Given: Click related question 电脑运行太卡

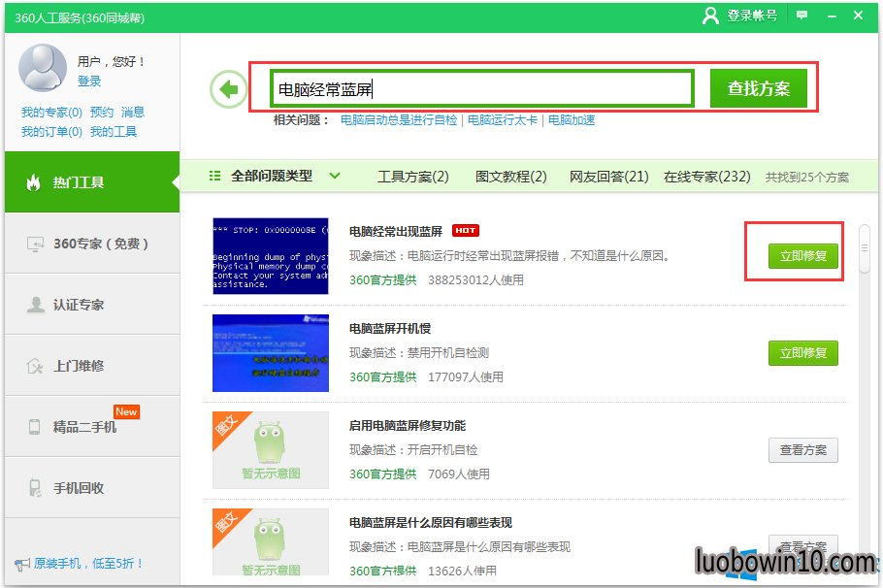Looking at the screenshot, I should click(503, 120).
